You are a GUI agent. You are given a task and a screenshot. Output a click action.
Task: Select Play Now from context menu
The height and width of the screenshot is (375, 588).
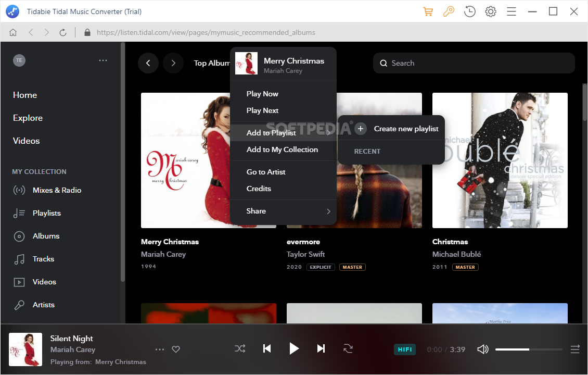[x=283, y=94]
